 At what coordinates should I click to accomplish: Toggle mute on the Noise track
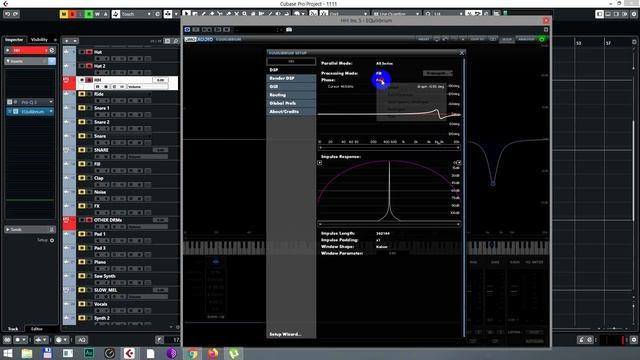coord(82,192)
